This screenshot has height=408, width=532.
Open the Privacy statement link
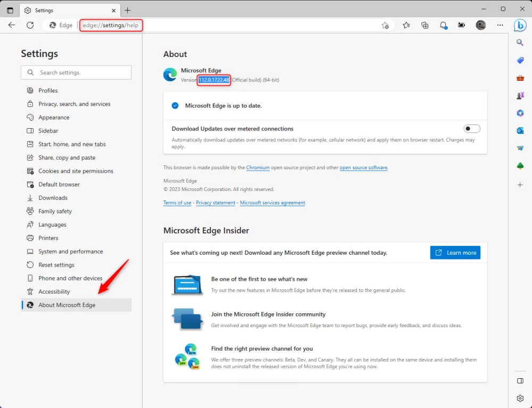[215, 203]
